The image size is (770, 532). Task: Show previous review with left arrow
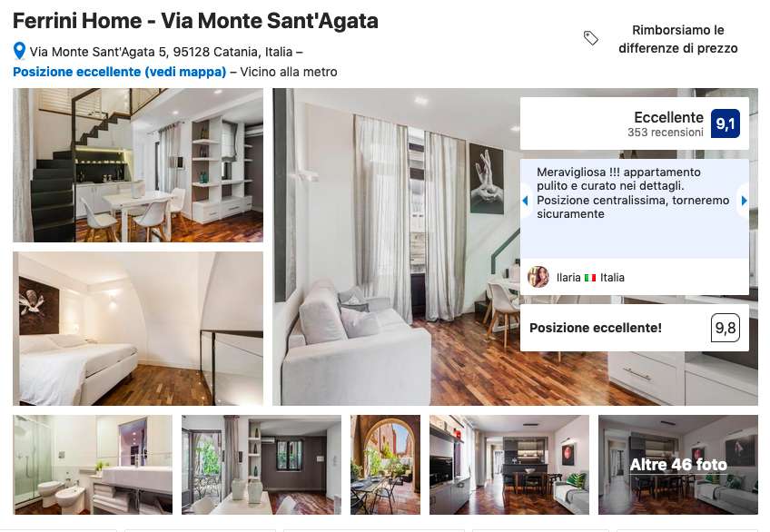pyautogui.click(x=525, y=201)
